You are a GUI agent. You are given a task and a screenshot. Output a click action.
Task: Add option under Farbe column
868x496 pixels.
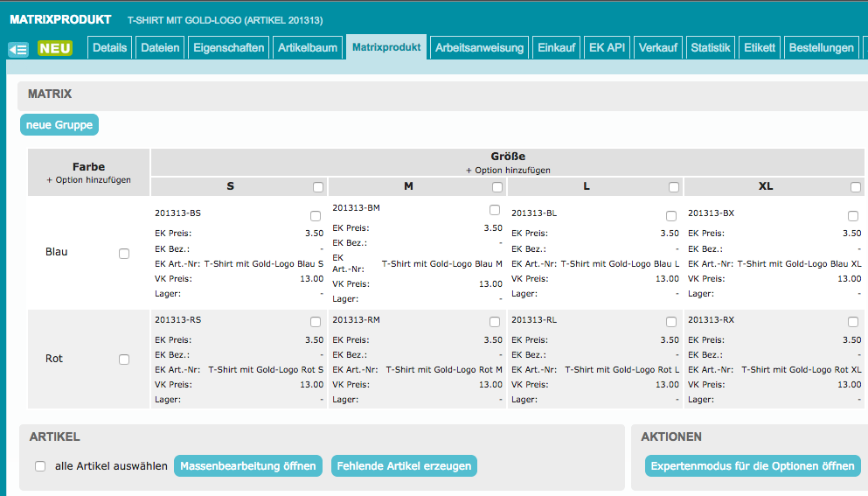click(89, 179)
